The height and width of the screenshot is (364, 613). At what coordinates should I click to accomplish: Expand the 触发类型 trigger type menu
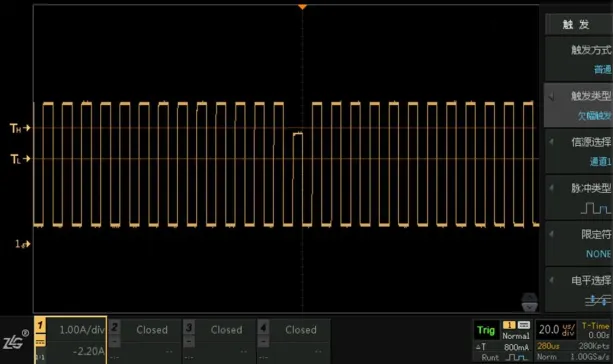point(578,105)
